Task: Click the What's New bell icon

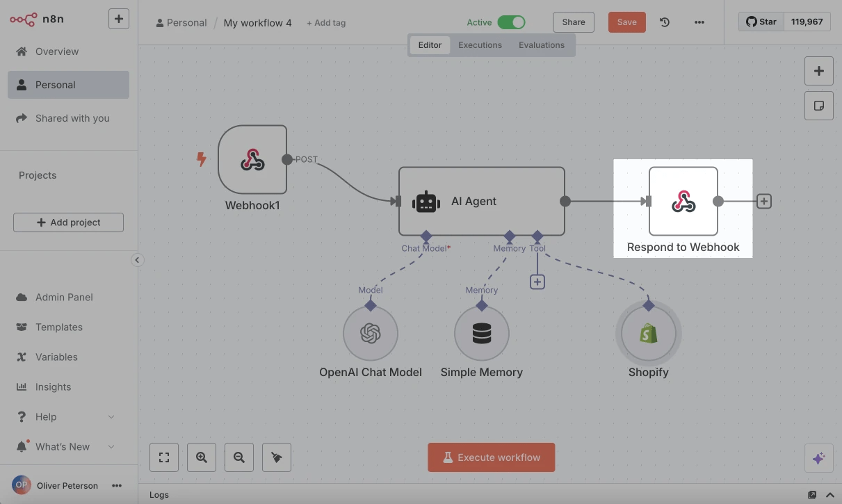Action: 22,446
